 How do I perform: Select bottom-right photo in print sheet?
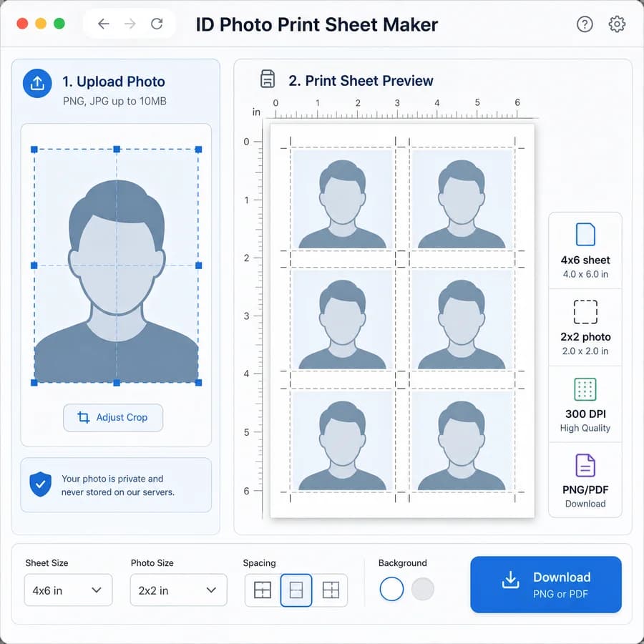[462, 440]
